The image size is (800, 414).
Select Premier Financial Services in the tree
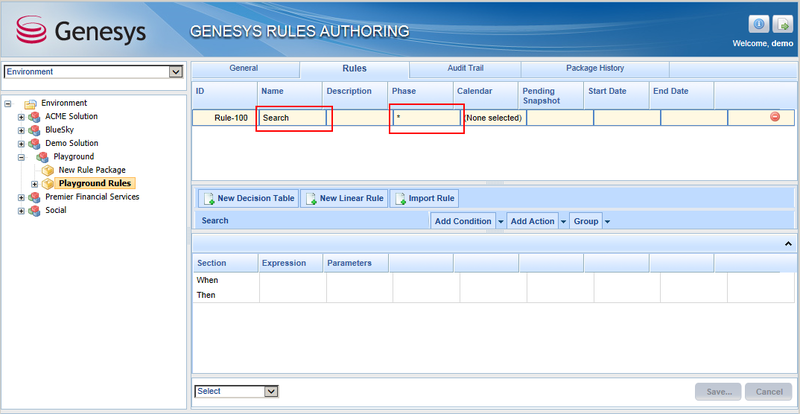[x=92, y=197]
